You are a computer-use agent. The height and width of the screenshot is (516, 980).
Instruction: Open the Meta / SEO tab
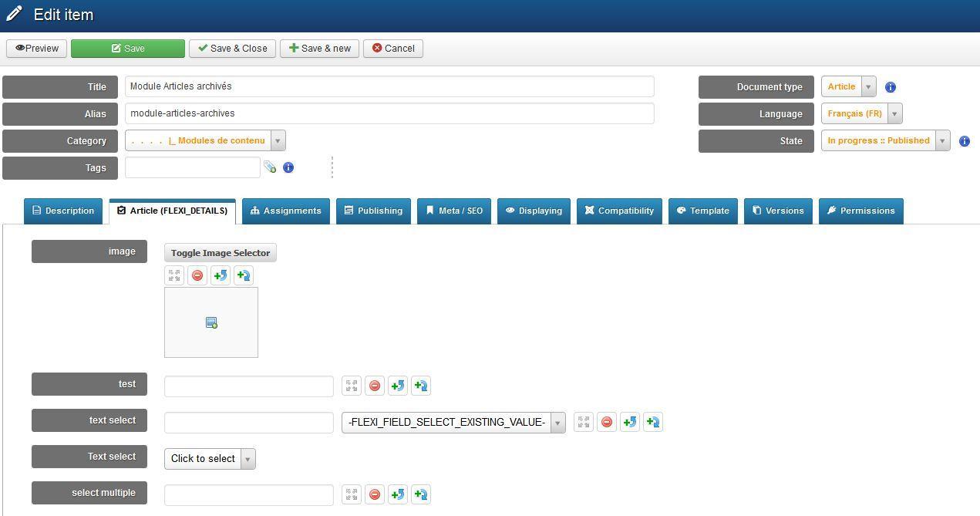[454, 211]
